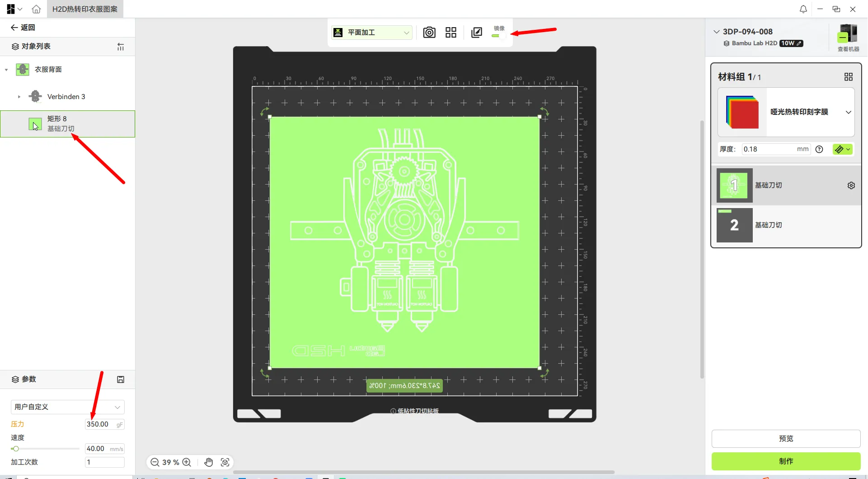Click the hand pan tool

click(208, 462)
